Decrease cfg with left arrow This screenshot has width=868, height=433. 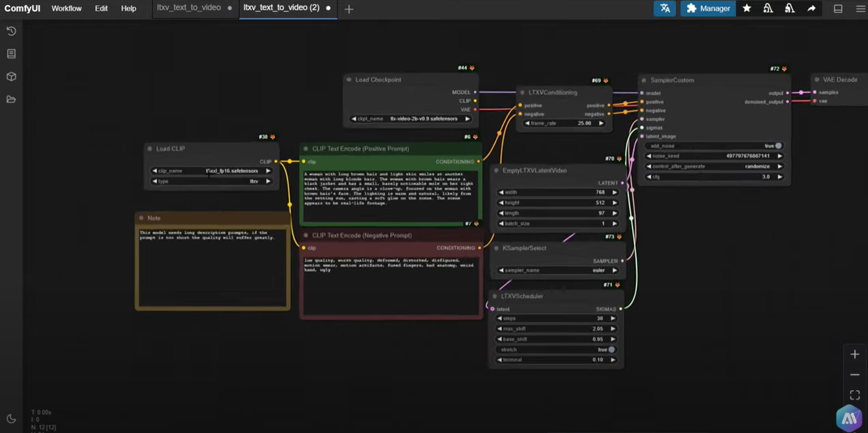(649, 177)
